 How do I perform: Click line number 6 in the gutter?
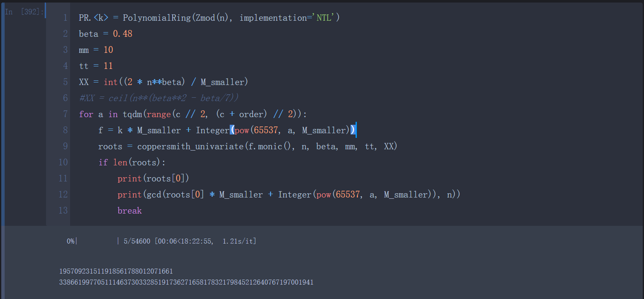[65, 98]
